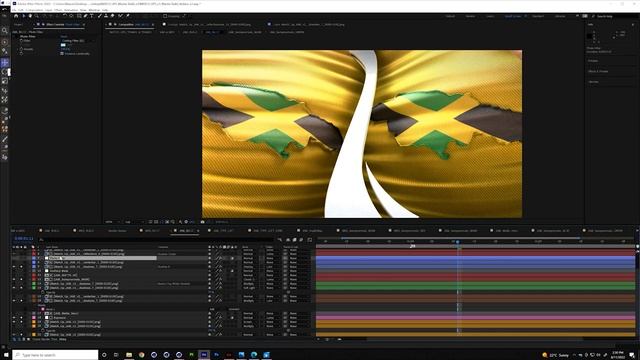Open After Effects from the Windows taskbar
Screen dimensions: 640x360
(x=204, y=355)
